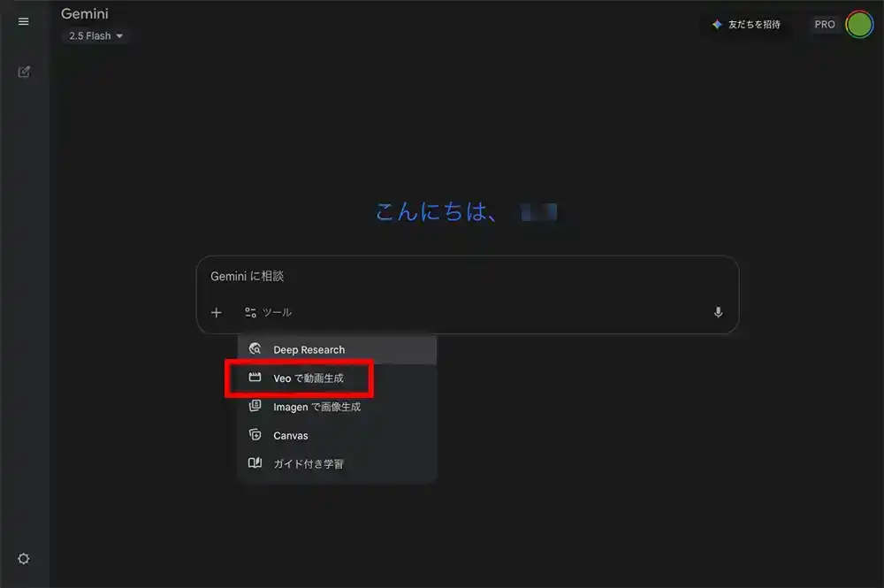Select the Deep Research menu label
Image resolution: width=884 pixels, height=588 pixels.
point(309,350)
